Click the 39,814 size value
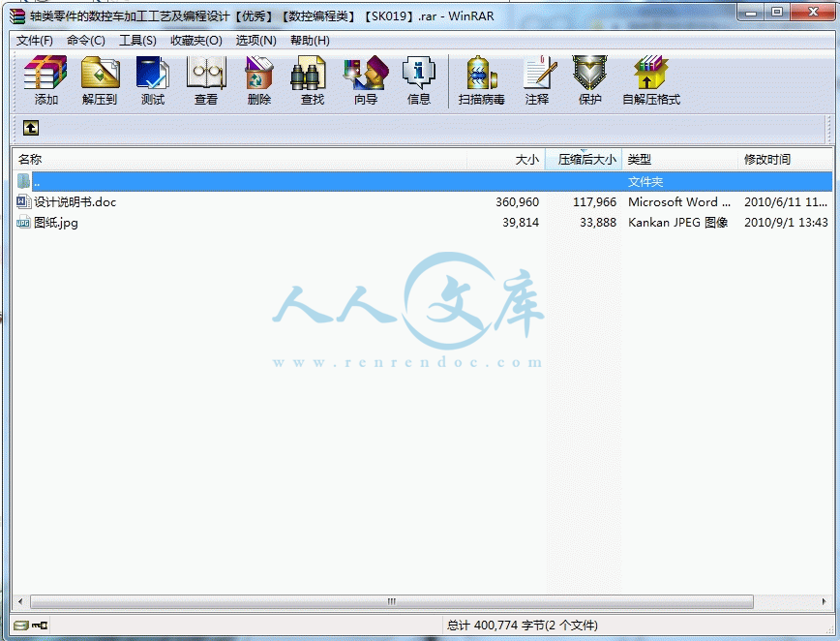This screenshot has height=641, width=840. (x=521, y=223)
